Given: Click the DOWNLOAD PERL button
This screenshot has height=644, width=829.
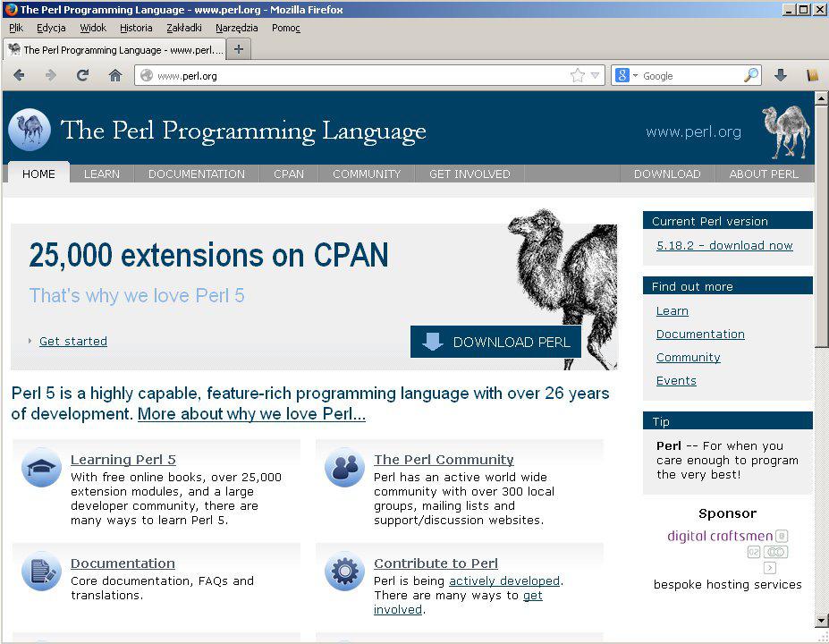Looking at the screenshot, I should 495,342.
